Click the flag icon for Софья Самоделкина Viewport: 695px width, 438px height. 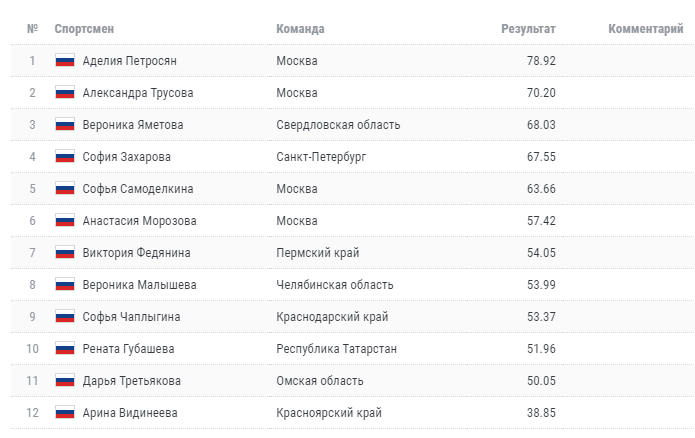(65, 189)
